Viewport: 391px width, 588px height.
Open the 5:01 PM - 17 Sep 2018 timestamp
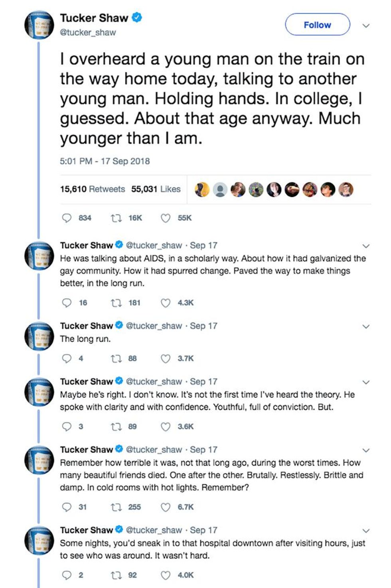click(105, 161)
